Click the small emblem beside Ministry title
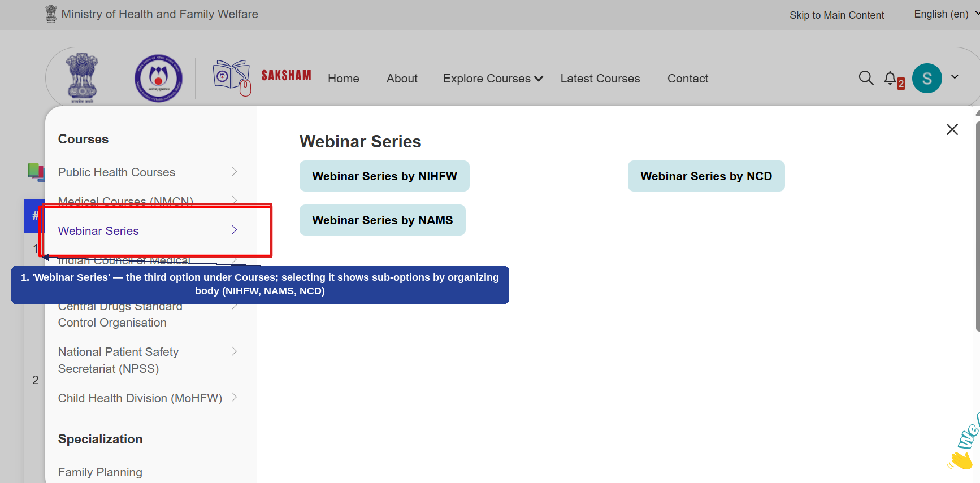 [x=51, y=14]
